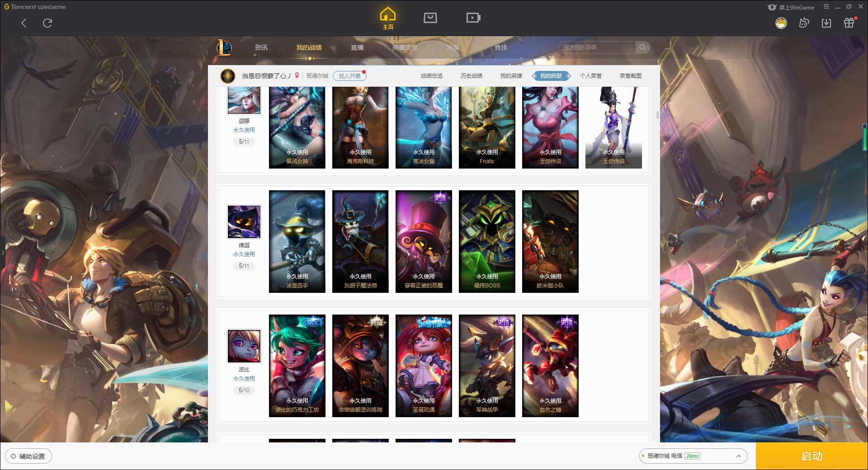Open the 海克斯科技 skin card
The height and width of the screenshot is (470, 868).
(360, 128)
